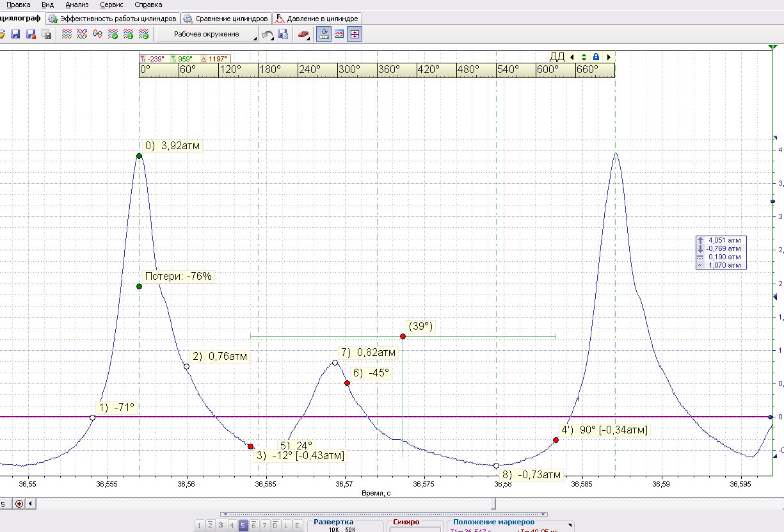Click the 3,92атм peak marker point

(139, 156)
